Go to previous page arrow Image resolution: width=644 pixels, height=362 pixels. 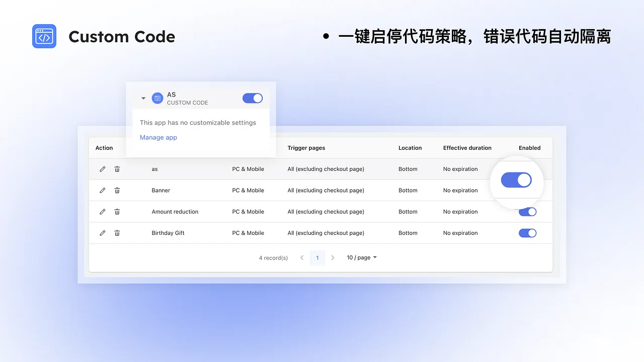pos(302,257)
